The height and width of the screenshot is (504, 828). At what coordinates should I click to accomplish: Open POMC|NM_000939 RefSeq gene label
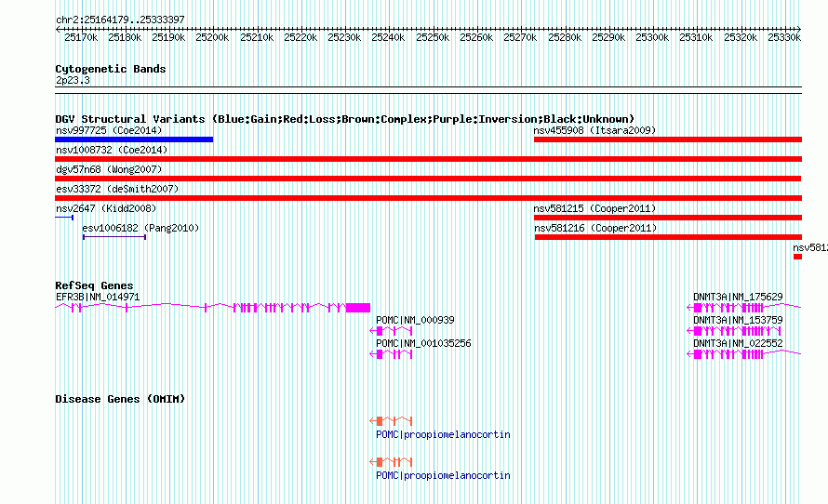click(x=415, y=320)
